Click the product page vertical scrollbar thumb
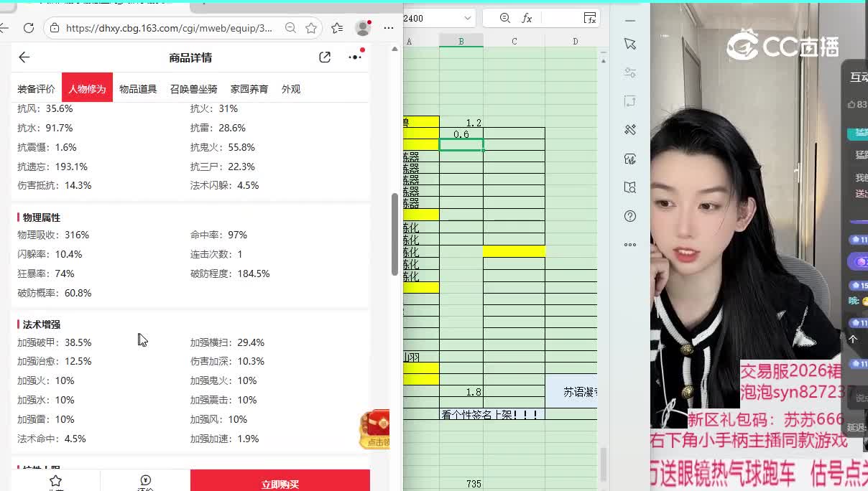Viewport: 868px width, 491px height. 394,234
